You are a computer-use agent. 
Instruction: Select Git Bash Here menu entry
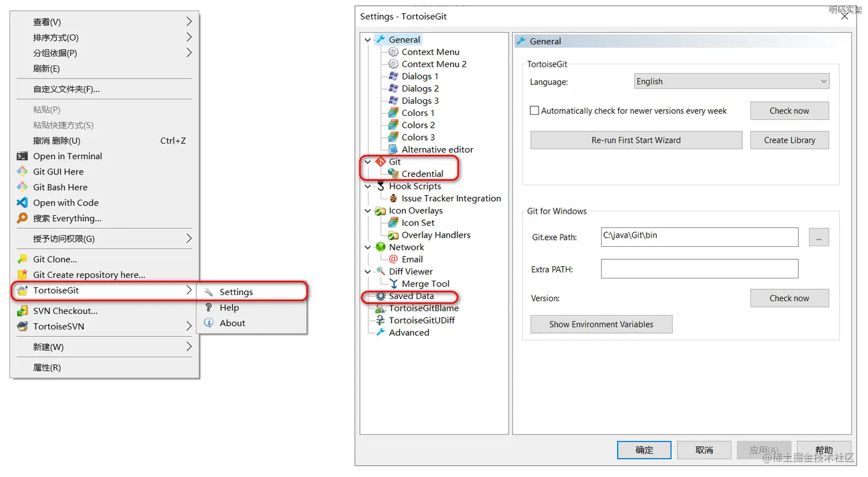click(104, 187)
